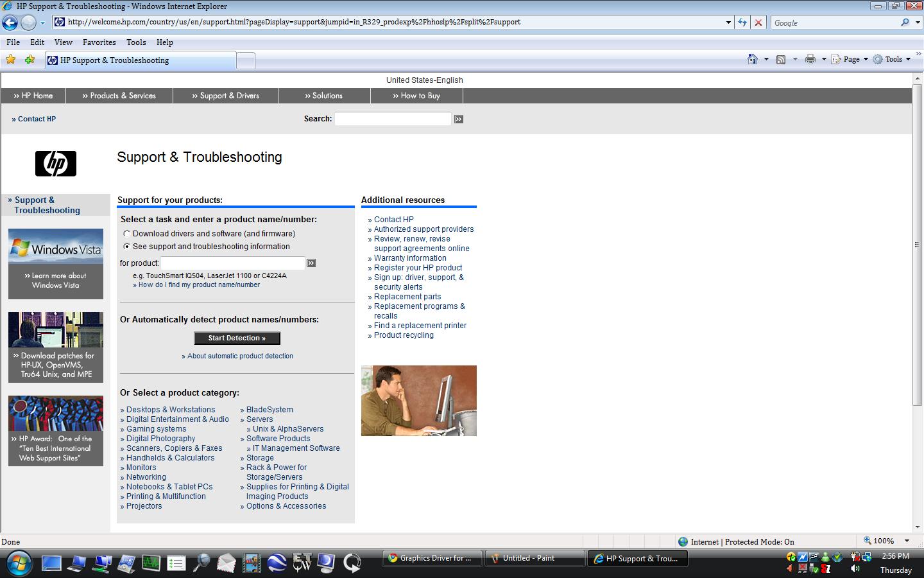Open the Home button dropdown arrow
The width and height of the screenshot is (924, 578).
(766, 59)
